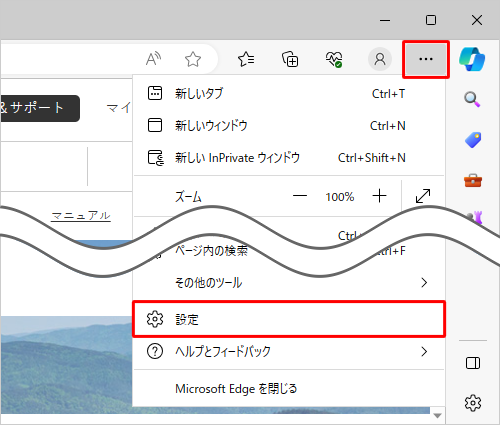Maximize the browser window

click(431, 20)
